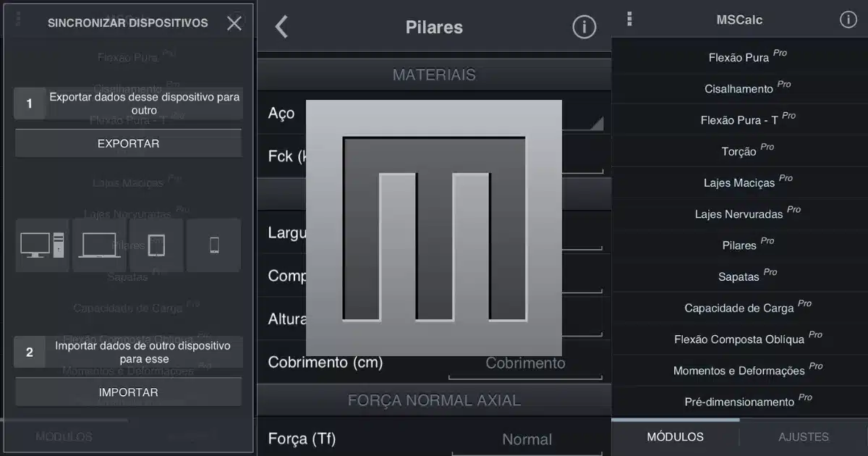This screenshot has width=868, height=456.
Task: Select the desktop computer device icon
Action: coord(43,245)
